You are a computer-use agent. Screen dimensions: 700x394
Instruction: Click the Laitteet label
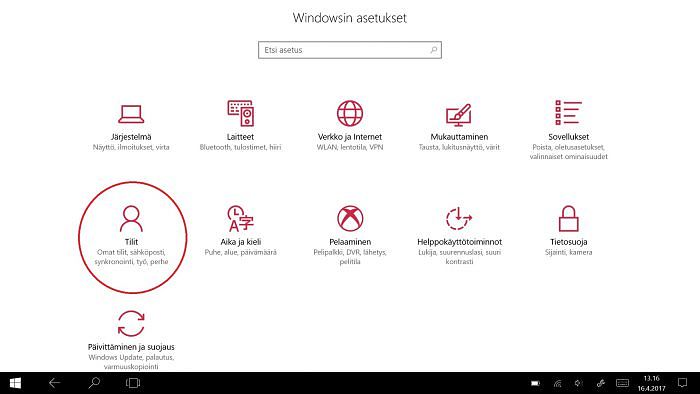tap(240, 137)
